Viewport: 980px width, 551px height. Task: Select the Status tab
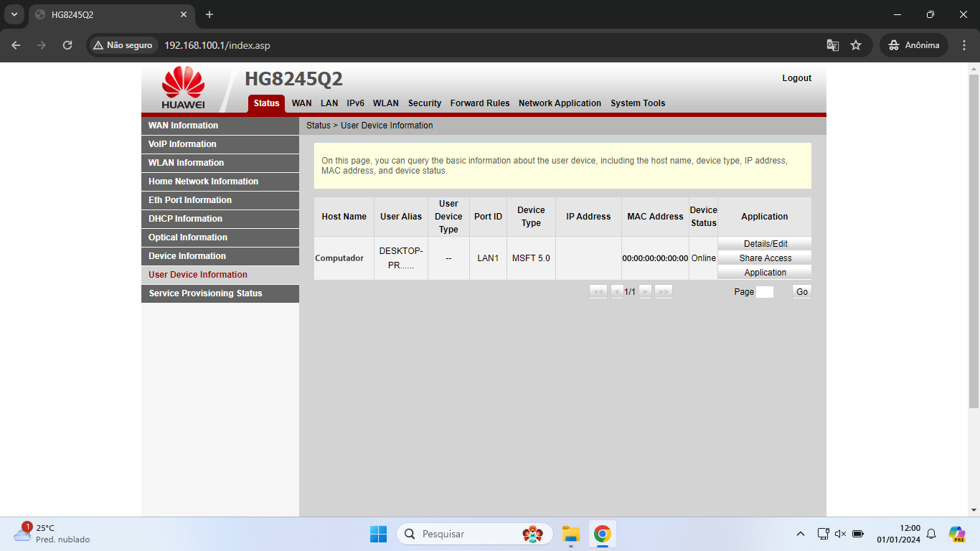click(x=266, y=103)
